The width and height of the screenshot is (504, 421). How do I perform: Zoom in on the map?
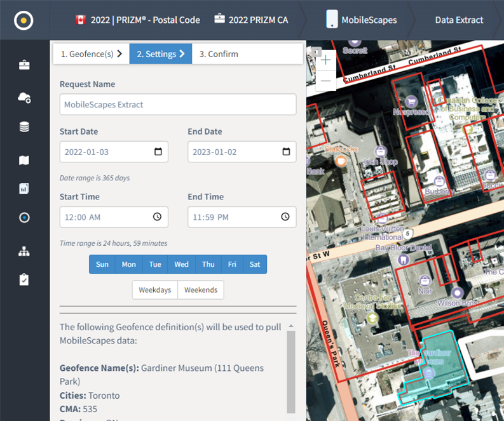point(325,60)
